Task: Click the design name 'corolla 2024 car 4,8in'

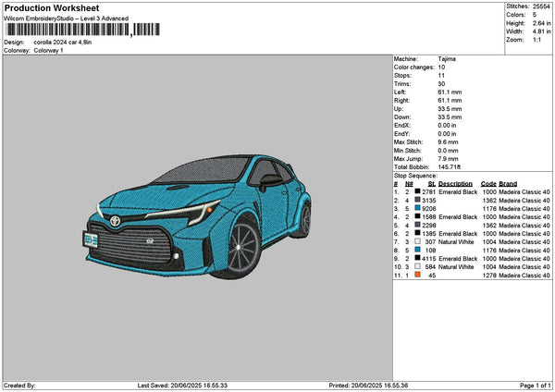Action: [x=63, y=43]
